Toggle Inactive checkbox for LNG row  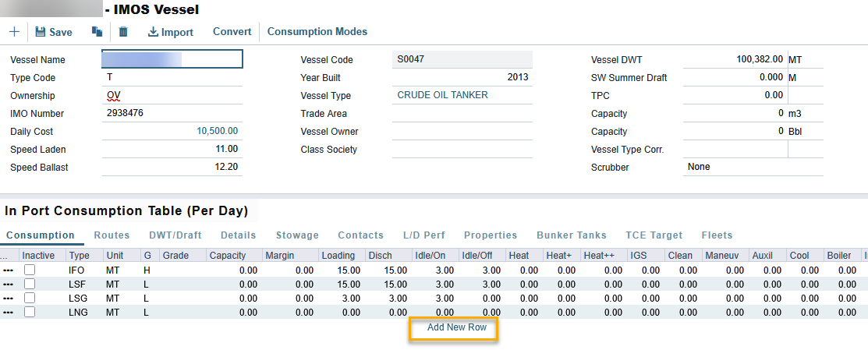[30, 312]
